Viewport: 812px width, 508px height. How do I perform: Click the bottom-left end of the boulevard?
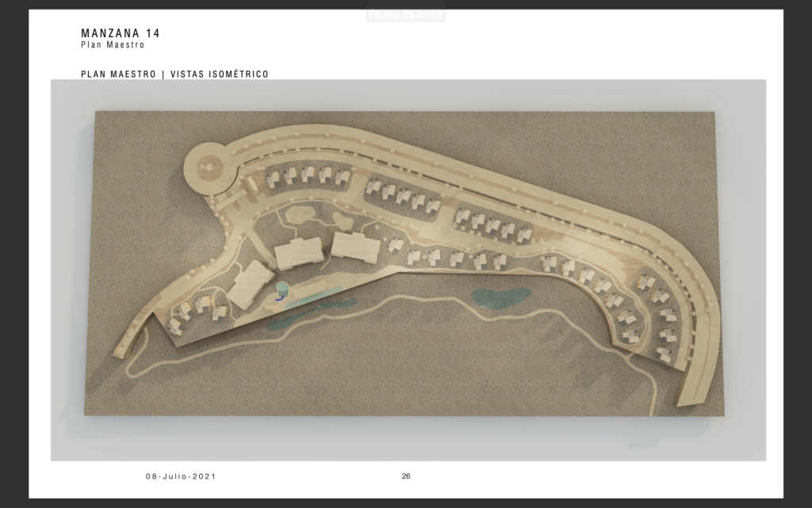pos(124,348)
